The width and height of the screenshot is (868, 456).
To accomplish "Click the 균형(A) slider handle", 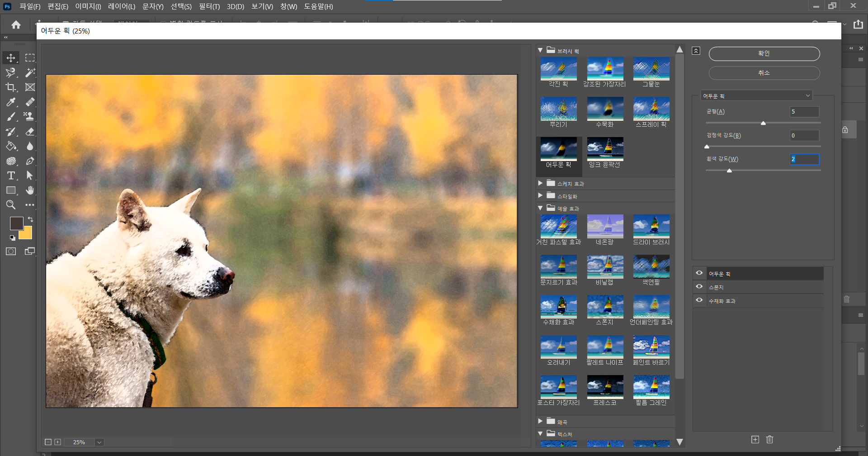I will click(x=763, y=123).
